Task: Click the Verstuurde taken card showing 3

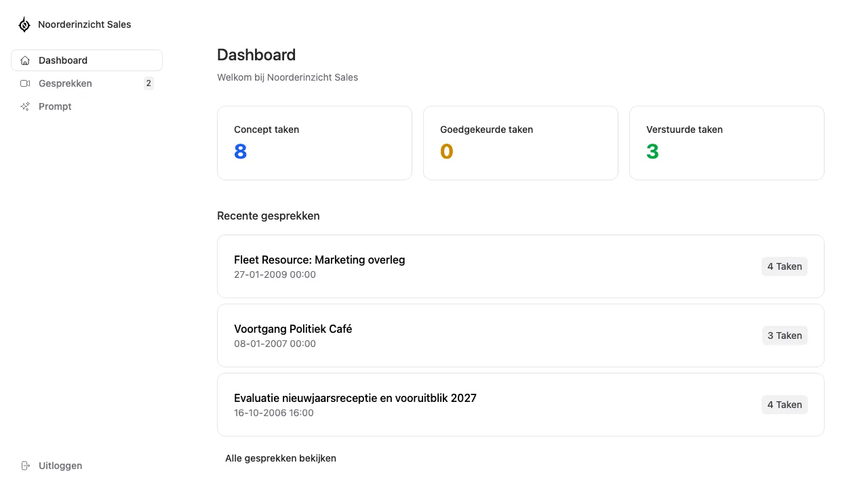Action: pos(726,142)
